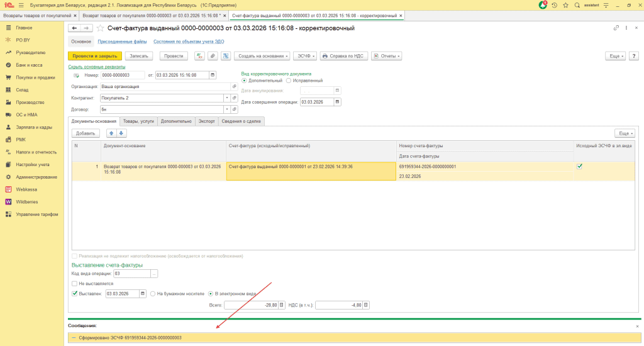
Task: Add document to favorites with star
Action: (x=100, y=28)
